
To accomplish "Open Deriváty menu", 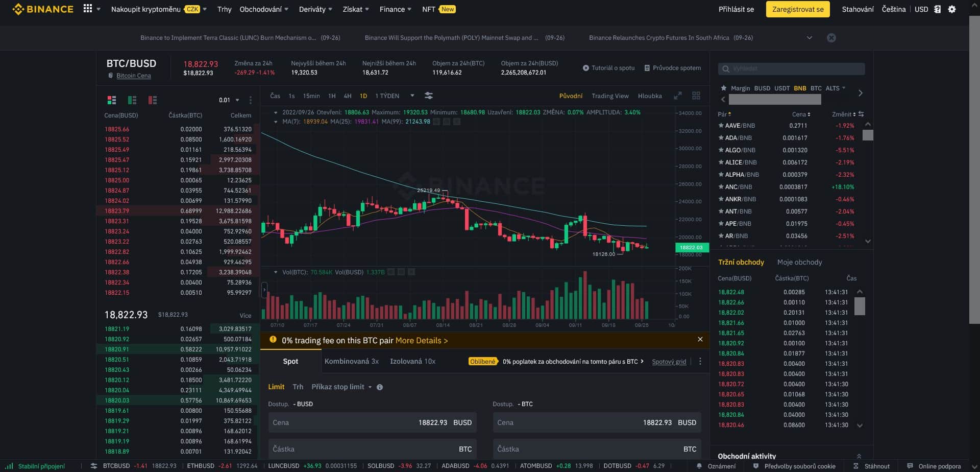I will point(315,9).
